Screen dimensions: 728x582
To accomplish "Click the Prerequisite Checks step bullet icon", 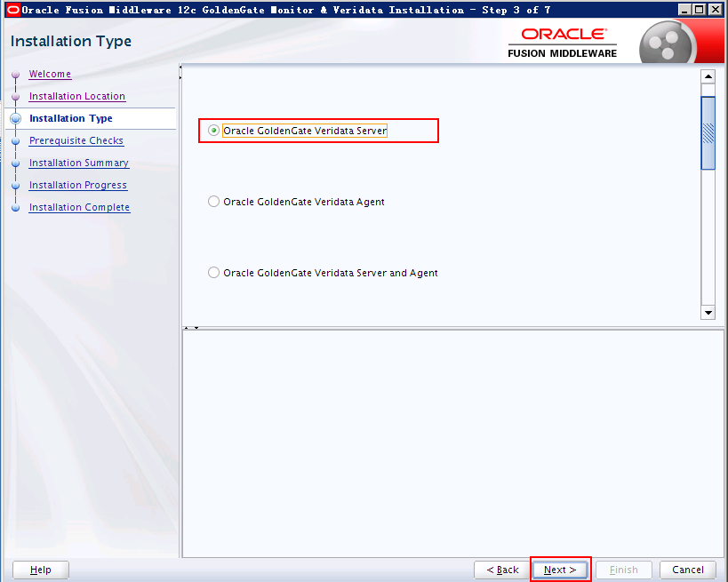I will pyautogui.click(x=16, y=140).
